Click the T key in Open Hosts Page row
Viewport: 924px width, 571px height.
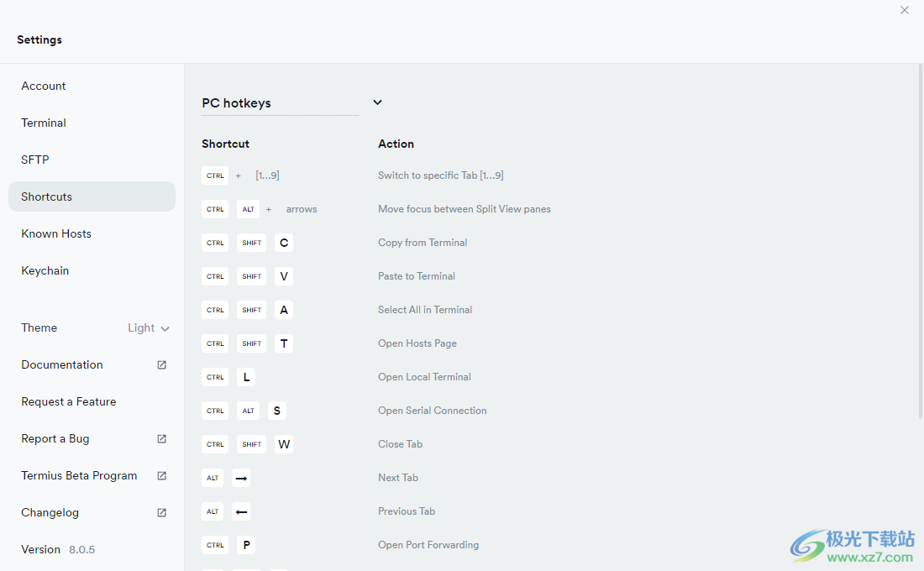pyautogui.click(x=284, y=343)
